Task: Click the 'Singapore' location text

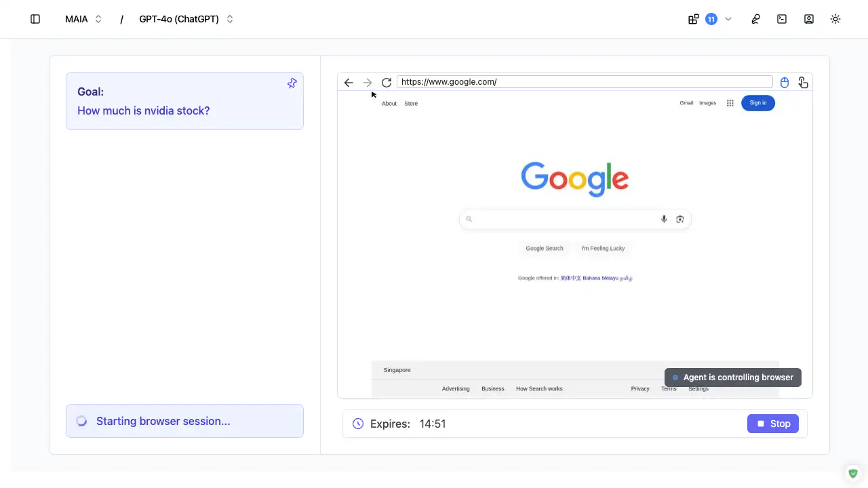Action: point(397,370)
